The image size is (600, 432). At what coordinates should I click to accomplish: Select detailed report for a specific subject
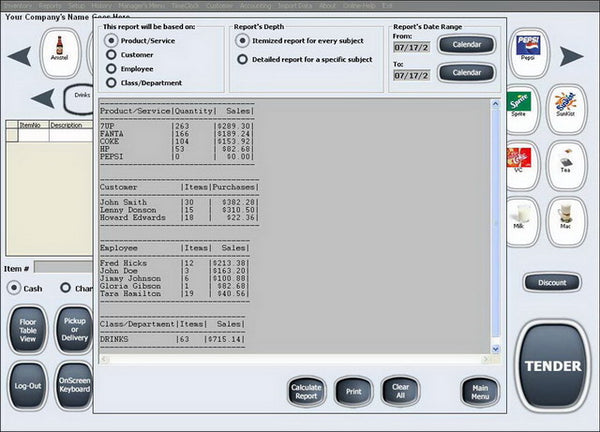(305, 59)
